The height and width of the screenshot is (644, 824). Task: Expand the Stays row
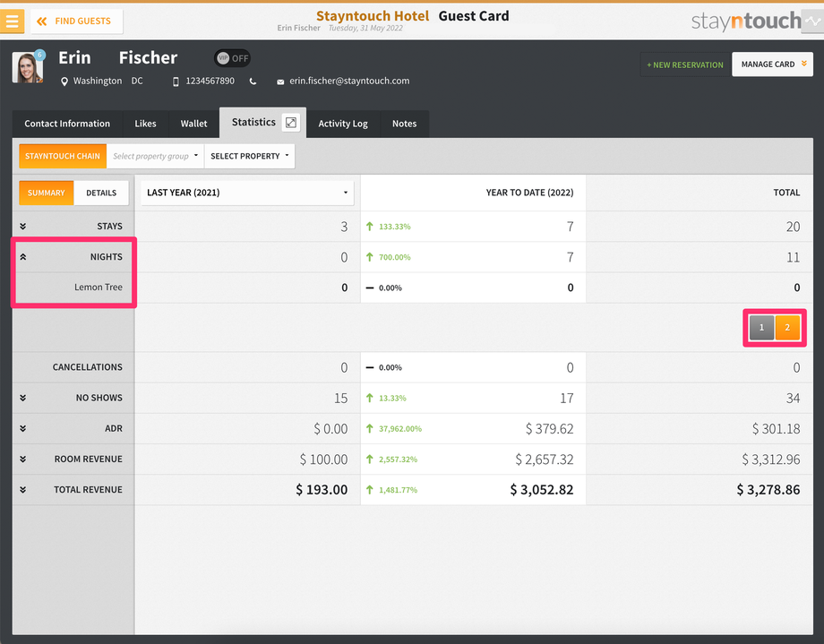point(23,226)
